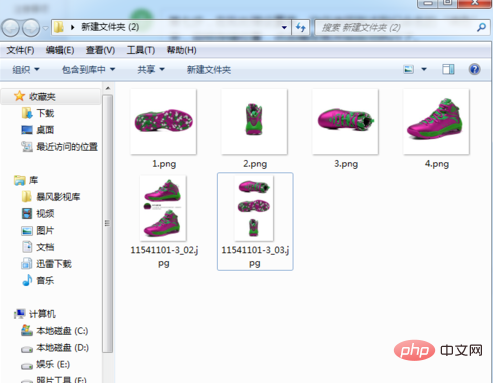Screen dimensions: 493x383
Task: Click the blue help question mark icon
Action: [474, 69]
